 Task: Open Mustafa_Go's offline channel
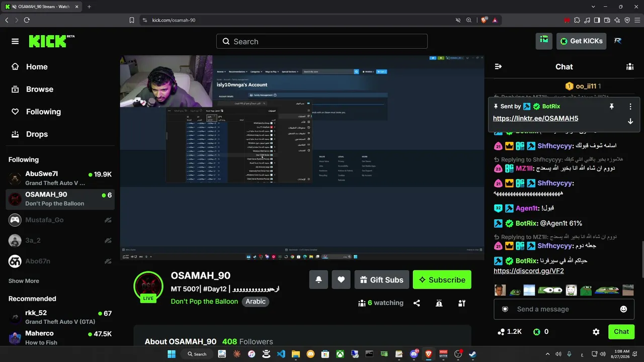pos(60,220)
